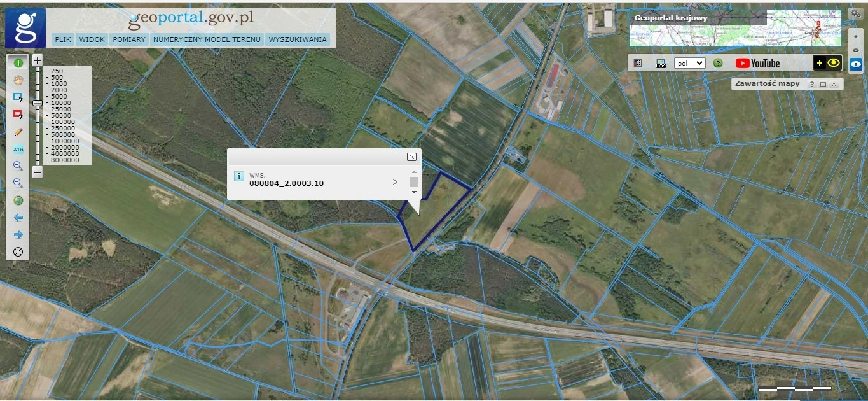Open the settings gears icon
Viewport: 868px width, 401px height.
point(855,13)
